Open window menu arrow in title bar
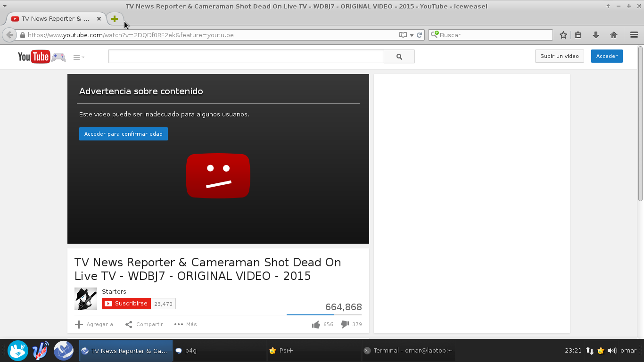 click(5, 6)
